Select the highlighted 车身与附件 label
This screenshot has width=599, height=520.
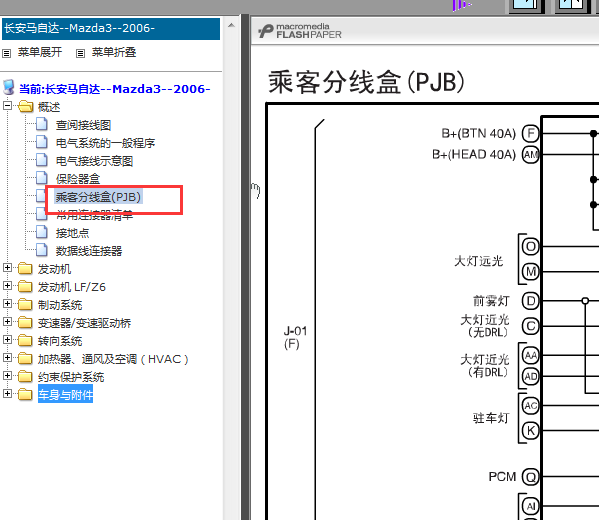[x=65, y=394]
